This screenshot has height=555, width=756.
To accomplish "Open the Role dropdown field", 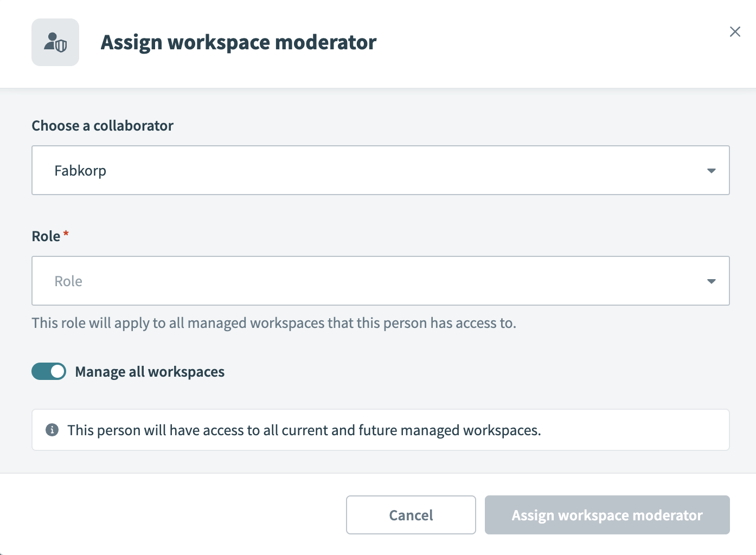I will (380, 281).
